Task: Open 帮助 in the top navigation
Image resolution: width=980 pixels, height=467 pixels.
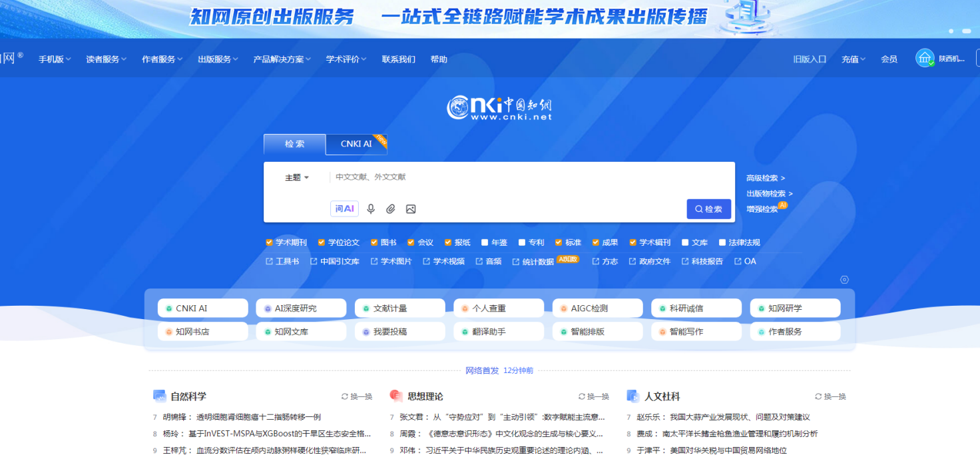Action: (439, 59)
